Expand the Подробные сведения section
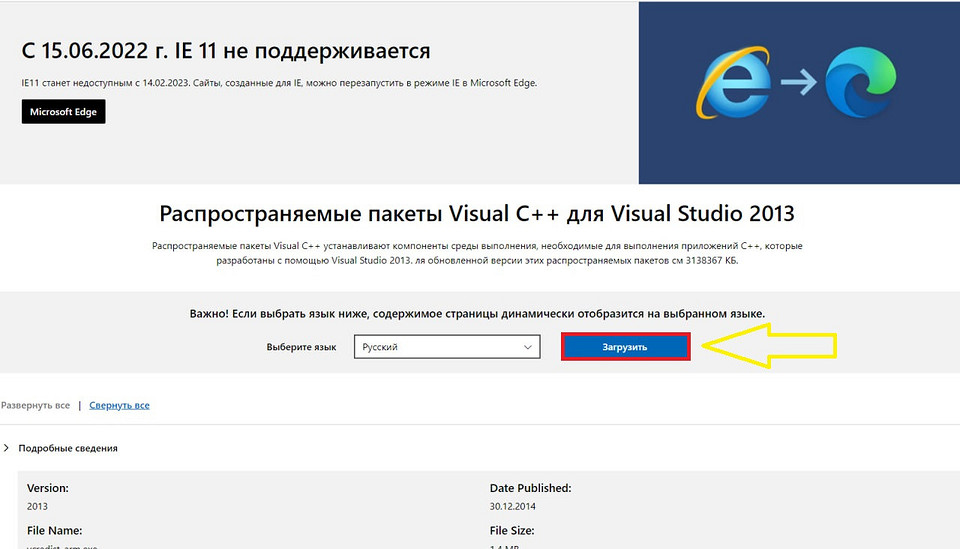960x549 pixels. click(68, 448)
